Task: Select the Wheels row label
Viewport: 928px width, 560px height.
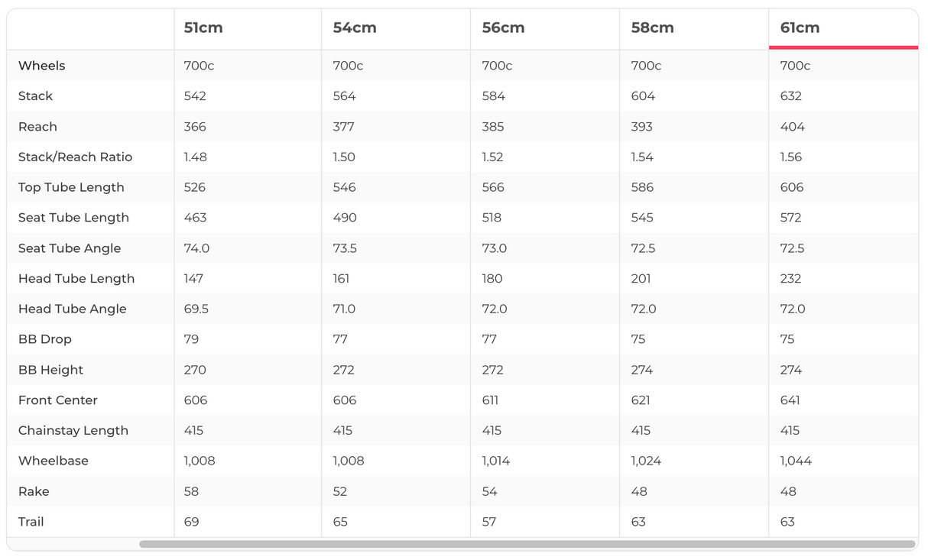Action: tap(41, 66)
